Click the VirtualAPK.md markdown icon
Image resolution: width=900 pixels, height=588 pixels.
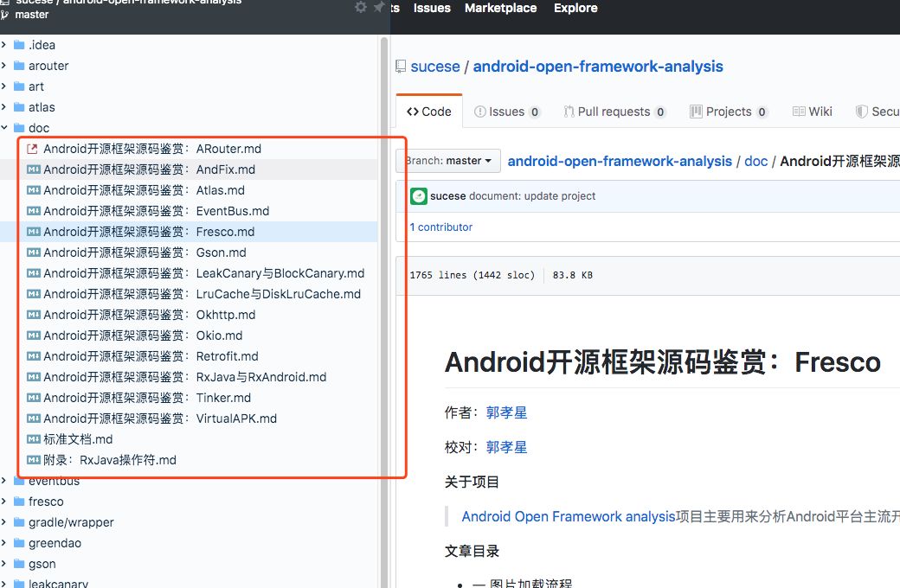click(x=34, y=419)
